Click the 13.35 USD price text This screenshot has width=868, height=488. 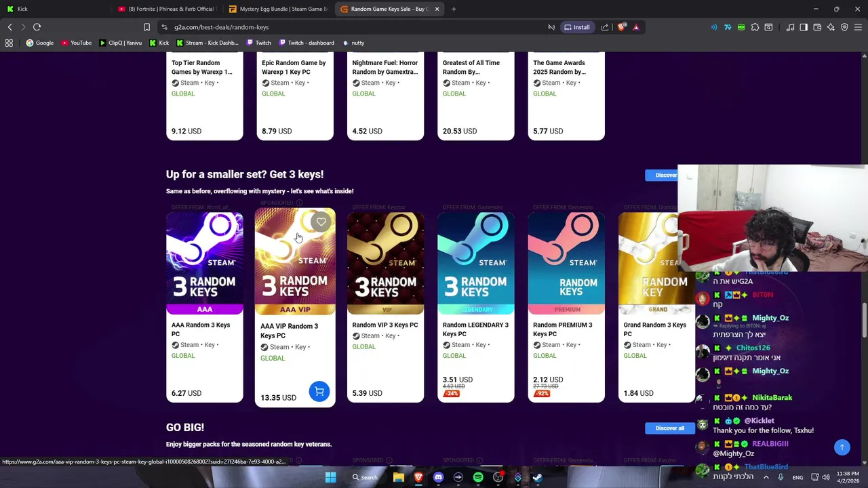pos(278,398)
